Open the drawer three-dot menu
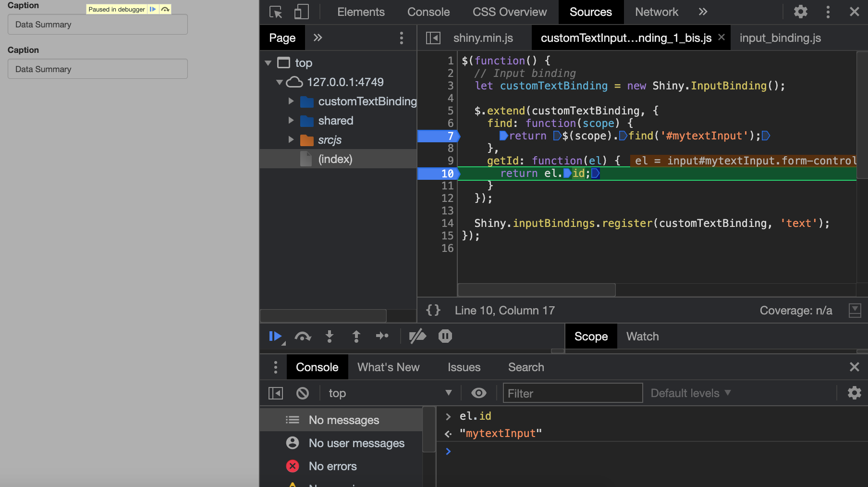 tap(275, 367)
